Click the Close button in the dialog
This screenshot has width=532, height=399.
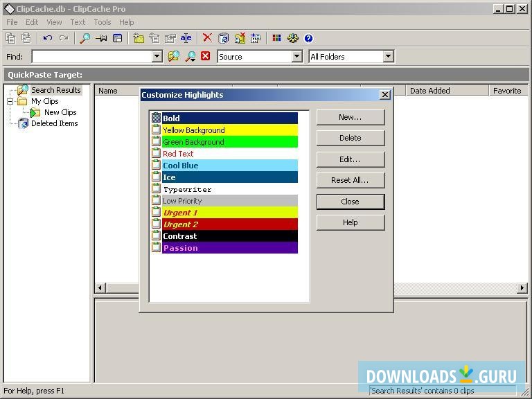point(351,202)
